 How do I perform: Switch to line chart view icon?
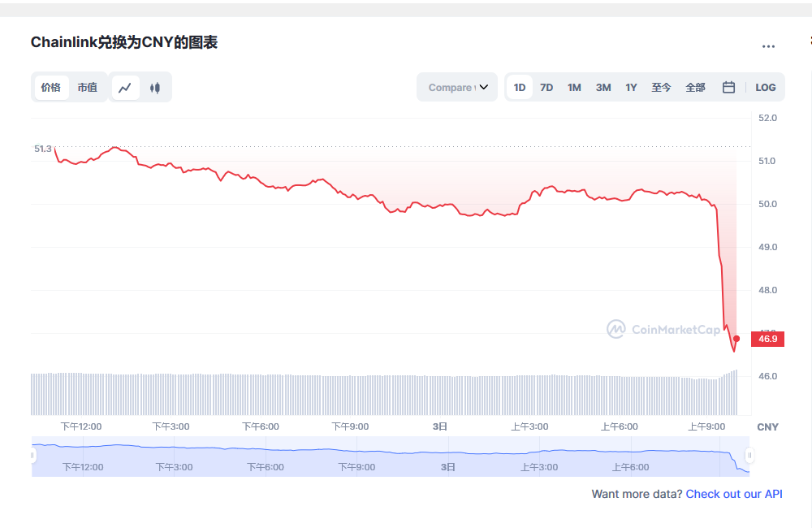(x=125, y=88)
